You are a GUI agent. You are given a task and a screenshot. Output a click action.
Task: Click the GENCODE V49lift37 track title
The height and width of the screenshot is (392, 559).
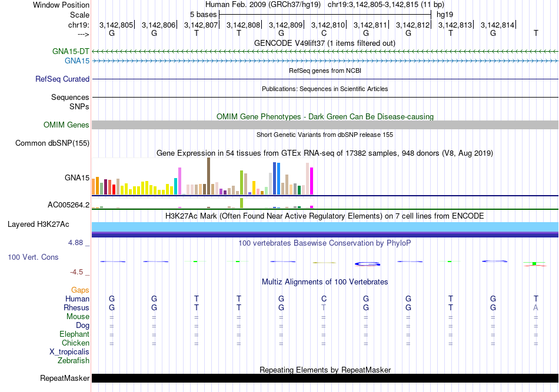(x=325, y=43)
